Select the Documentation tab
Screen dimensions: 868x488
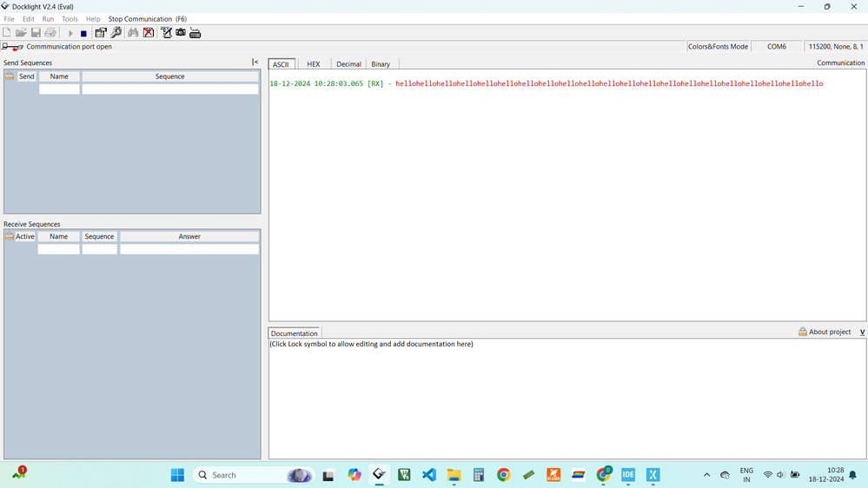click(294, 333)
